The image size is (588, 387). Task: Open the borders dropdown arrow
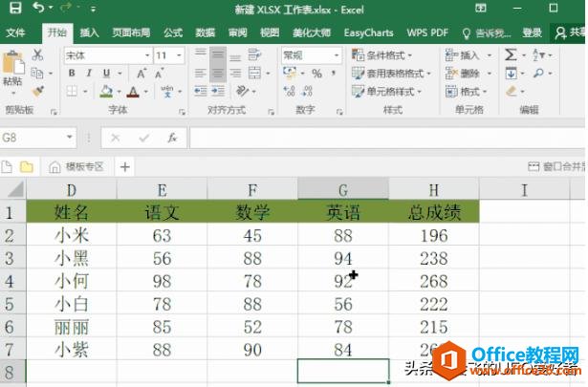point(85,91)
